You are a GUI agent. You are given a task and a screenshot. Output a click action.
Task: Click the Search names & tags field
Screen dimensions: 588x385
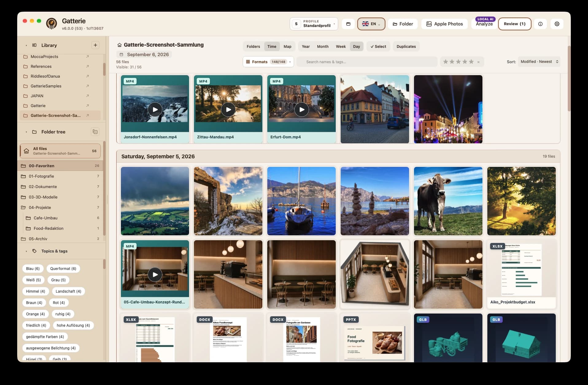click(x=367, y=62)
